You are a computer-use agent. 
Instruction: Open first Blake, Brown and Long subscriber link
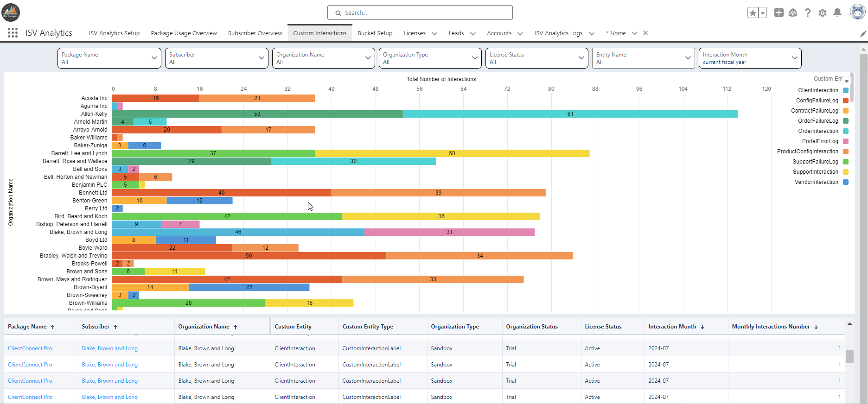tap(110, 348)
